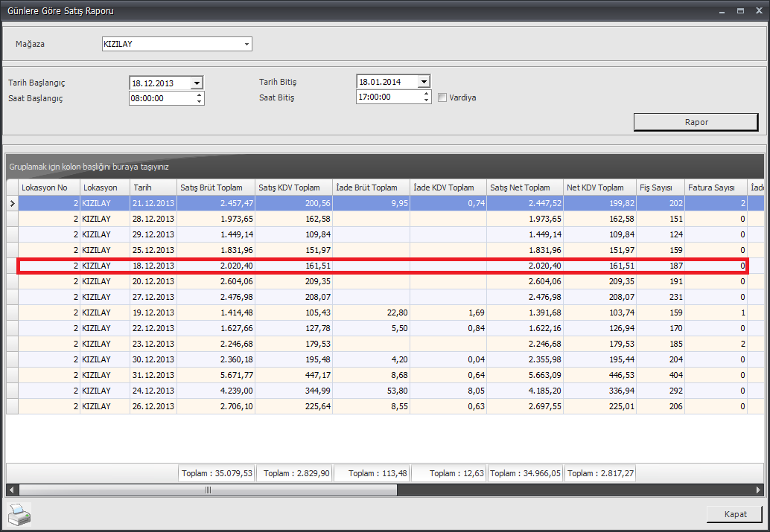Click the footer total 'Toplam : 12,63'
Viewport: 770px width, 532px height.
[449, 474]
